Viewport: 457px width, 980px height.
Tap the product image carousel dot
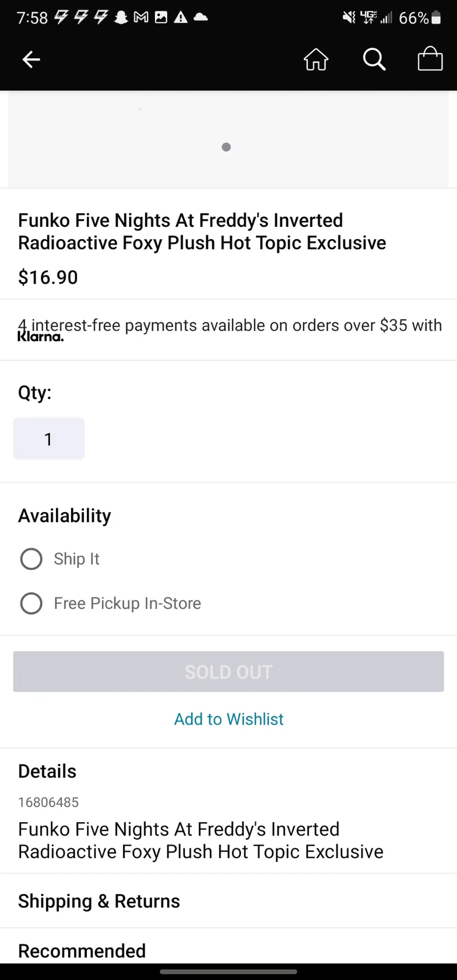226,147
